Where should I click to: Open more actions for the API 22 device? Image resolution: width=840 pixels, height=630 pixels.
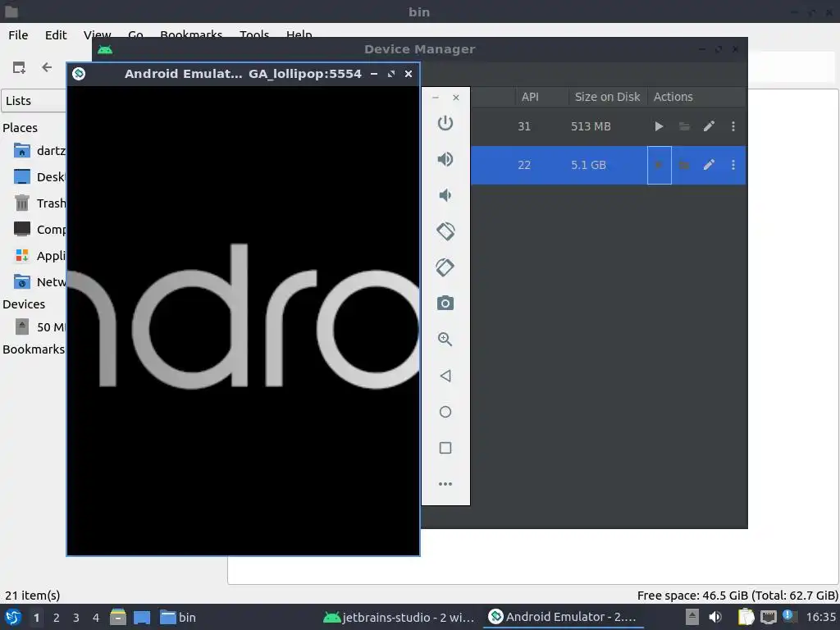(x=733, y=165)
